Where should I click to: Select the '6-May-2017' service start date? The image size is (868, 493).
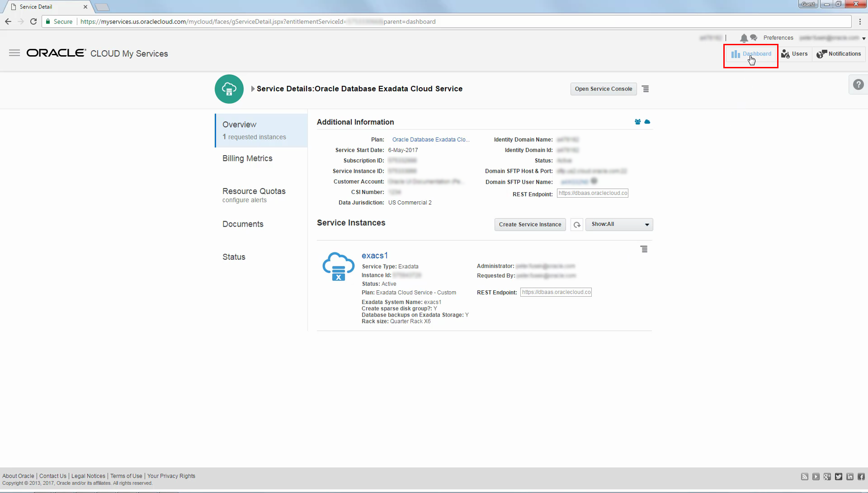(x=403, y=150)
